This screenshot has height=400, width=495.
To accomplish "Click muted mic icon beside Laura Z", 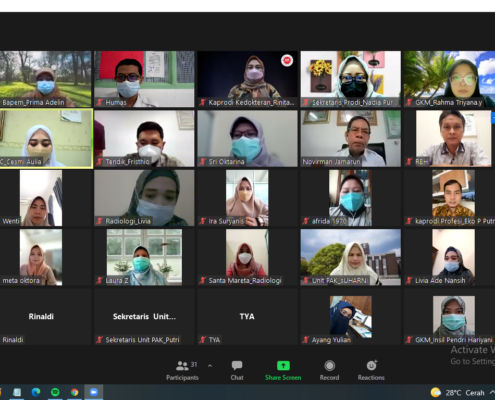I will point(99,280).
